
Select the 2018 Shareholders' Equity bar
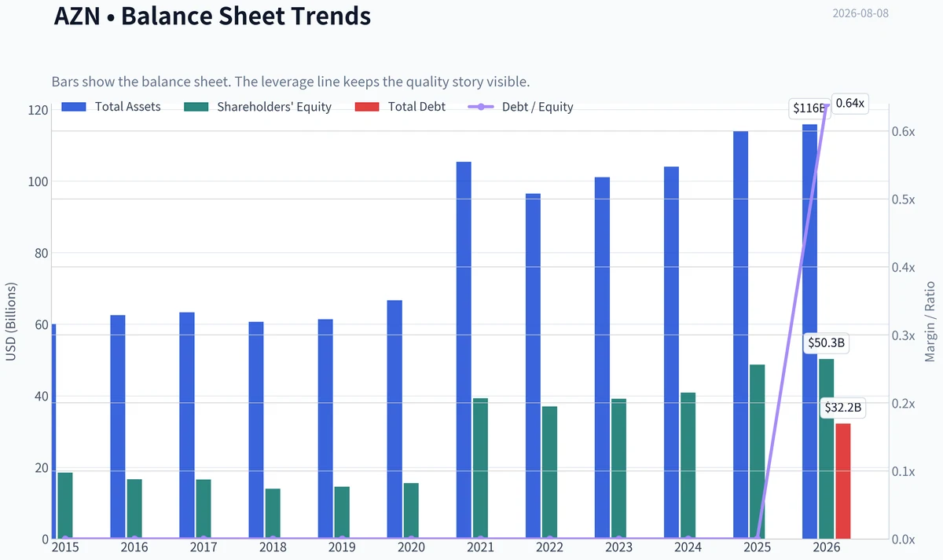[x=273, y=514]
